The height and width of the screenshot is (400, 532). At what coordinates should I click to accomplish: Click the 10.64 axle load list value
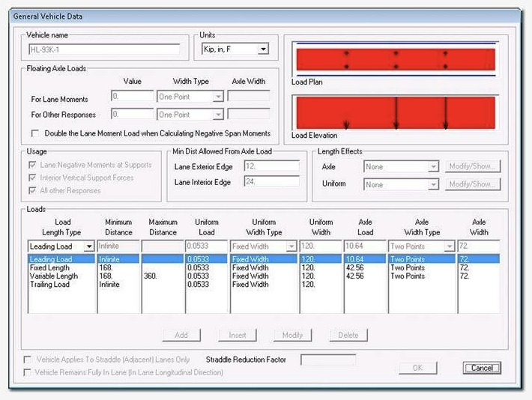point(354,259)
